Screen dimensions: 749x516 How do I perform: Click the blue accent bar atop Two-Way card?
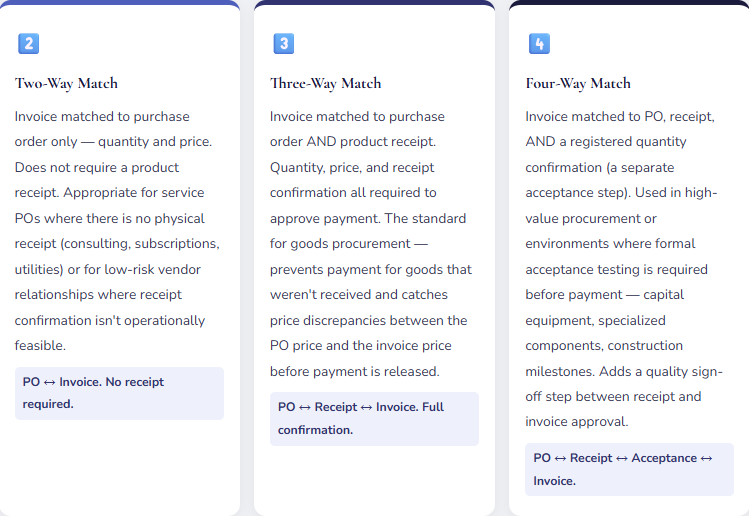pyautogui.click(x=119, y=3)
